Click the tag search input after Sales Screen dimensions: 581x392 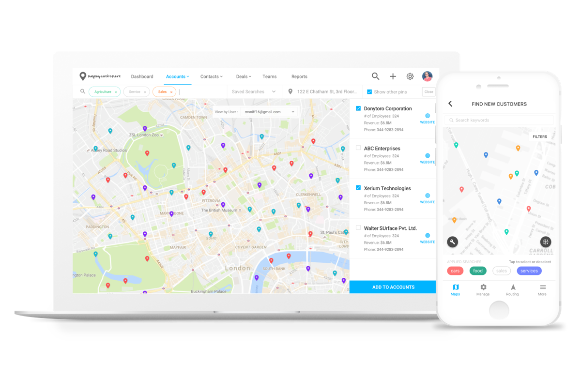[x=202, y=91]
